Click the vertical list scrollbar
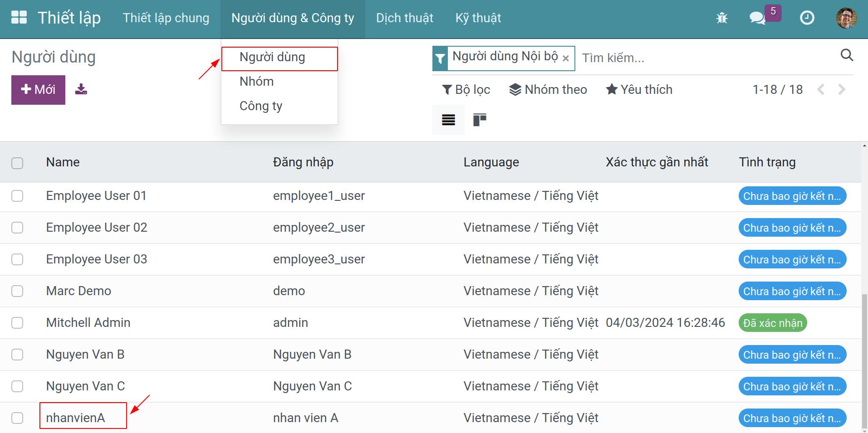868x433 pixels. pos(864,360)
